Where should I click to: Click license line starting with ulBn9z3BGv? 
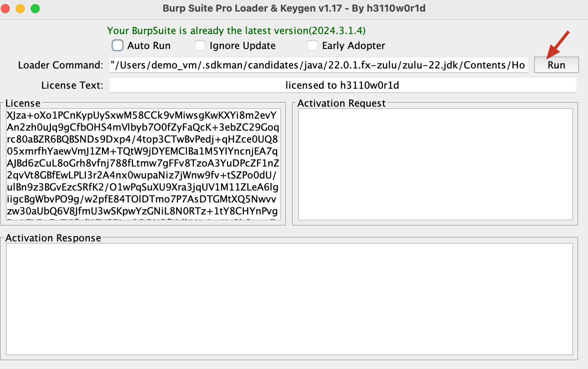143,187
